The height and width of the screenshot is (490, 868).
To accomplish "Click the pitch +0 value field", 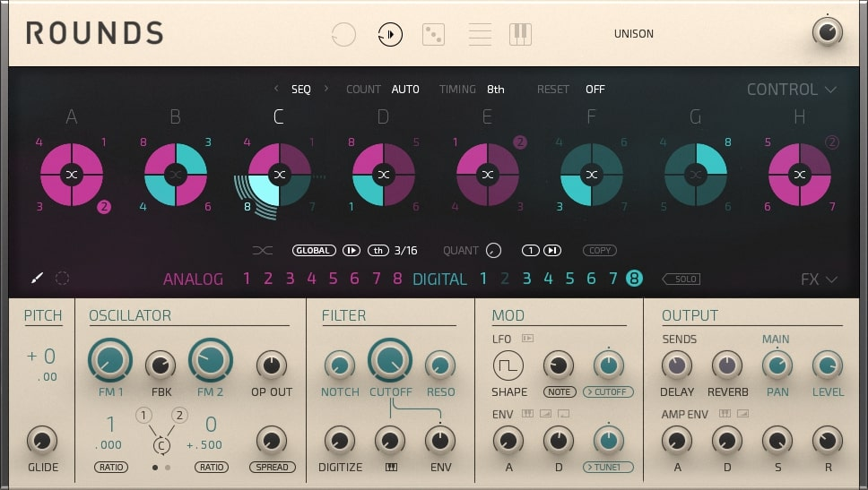I will click(x=41, y=357).
